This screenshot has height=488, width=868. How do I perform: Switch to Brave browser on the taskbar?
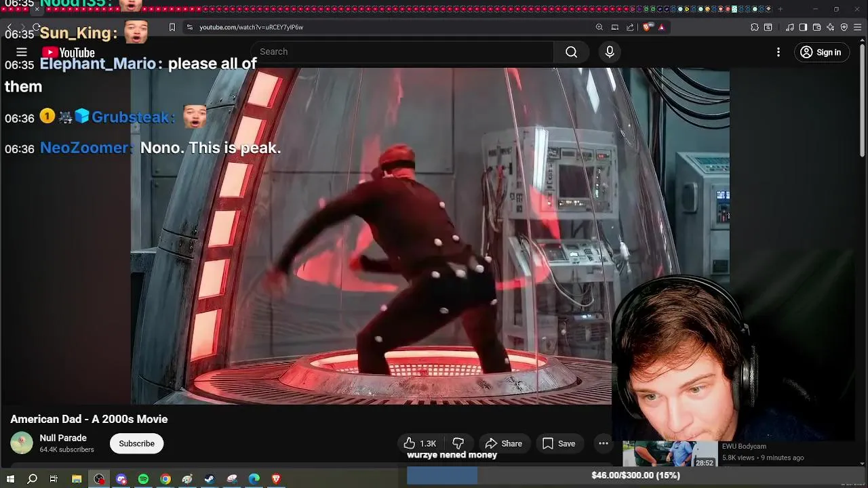pos(276,479)
